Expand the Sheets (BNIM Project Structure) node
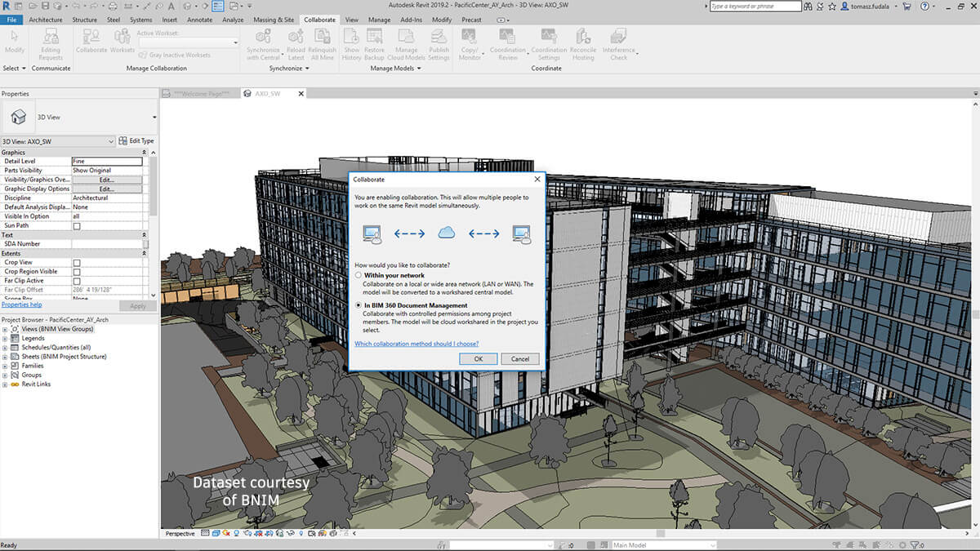The height and width of the screenshot is (551, 980). click(x=5, y=357)
